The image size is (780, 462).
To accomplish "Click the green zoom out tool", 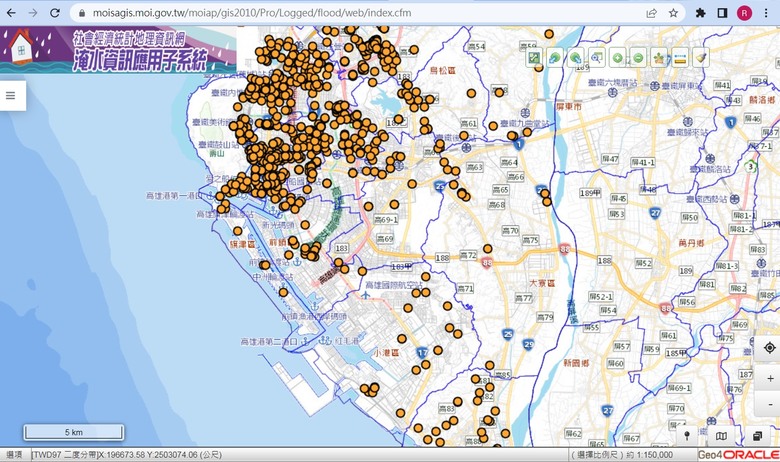I will (x=638, y=58).
